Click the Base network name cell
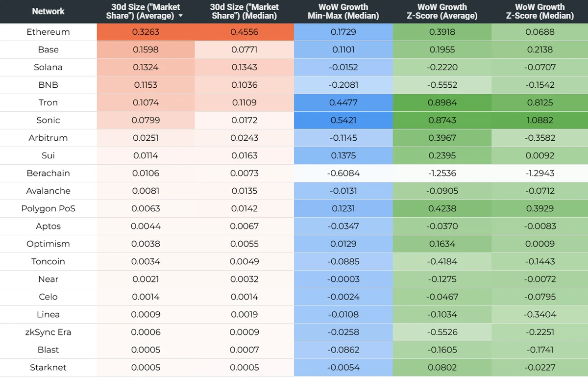Image resolution: width=588 pixels, height=378 pixels. click(48, 50)
